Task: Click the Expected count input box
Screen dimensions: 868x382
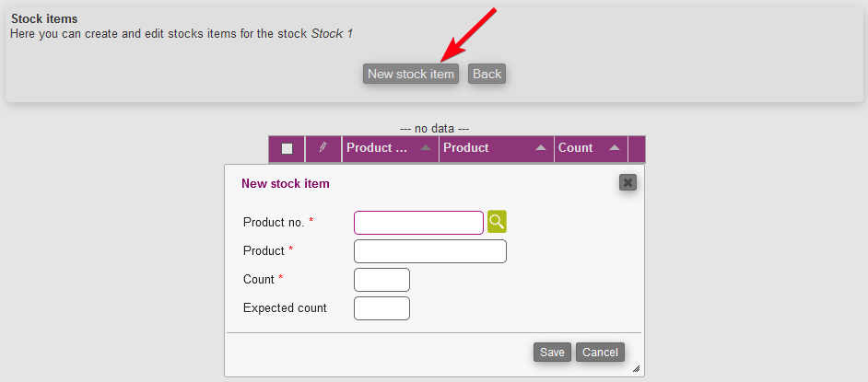Action: [x=381, y=308]
